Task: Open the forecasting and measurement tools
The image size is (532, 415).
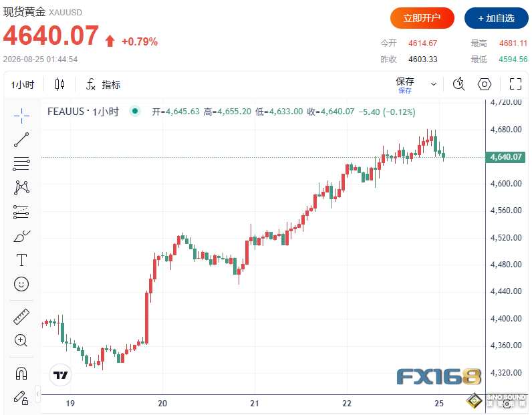Action: pos(21,212)
